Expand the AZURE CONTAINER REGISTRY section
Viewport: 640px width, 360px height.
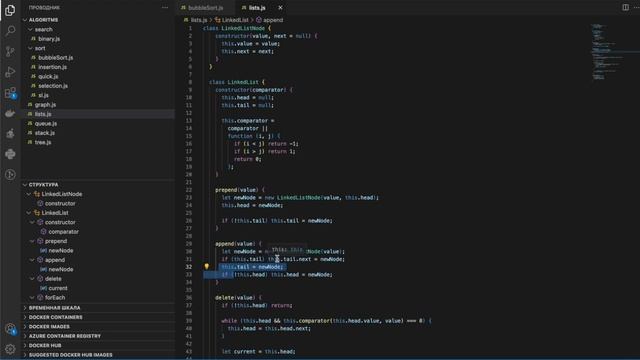tap(98, 336)
